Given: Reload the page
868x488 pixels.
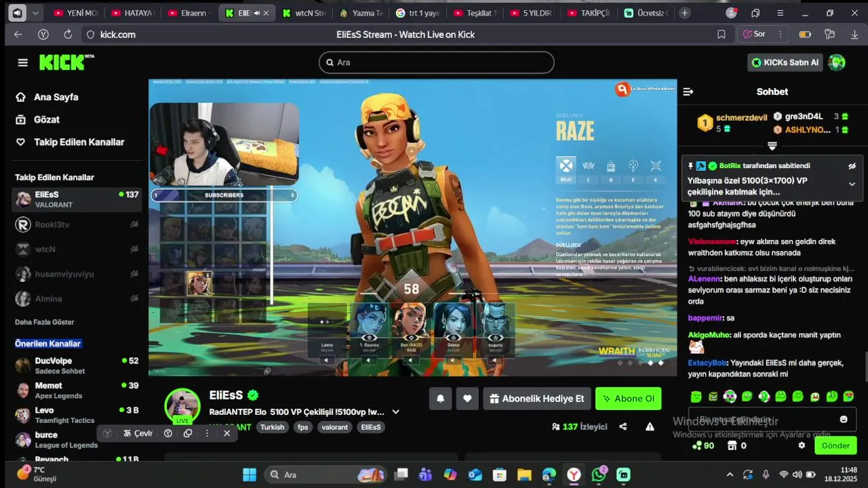Looking at the screenshot, I should pos(68,35).
